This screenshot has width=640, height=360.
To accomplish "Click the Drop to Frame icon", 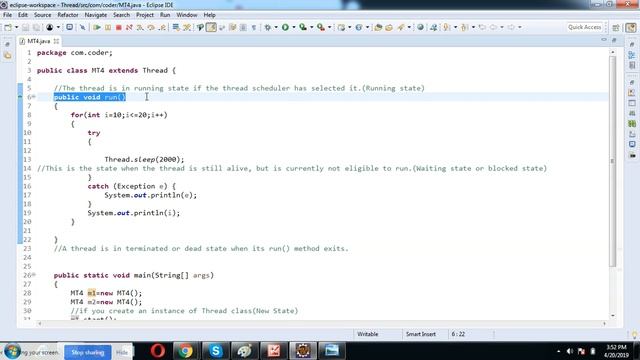I will (176, 27).
